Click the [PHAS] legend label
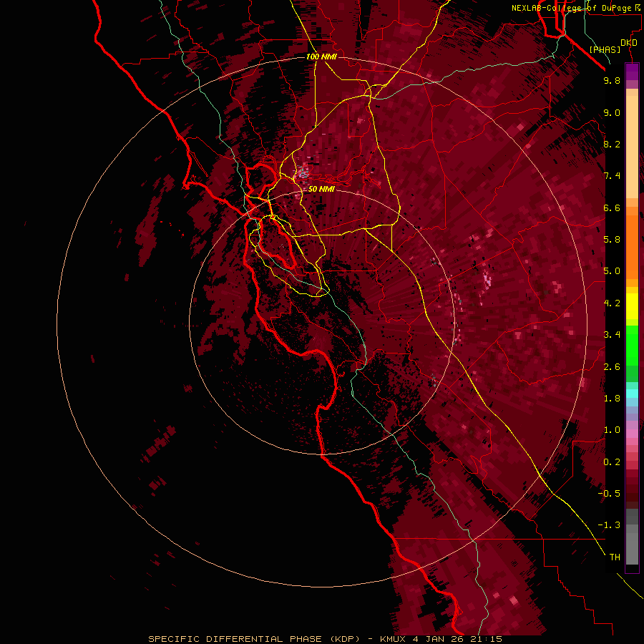Image resolution: width=644 pixels, height=644 pixels. pyautogui.click(x=605, y=49)
